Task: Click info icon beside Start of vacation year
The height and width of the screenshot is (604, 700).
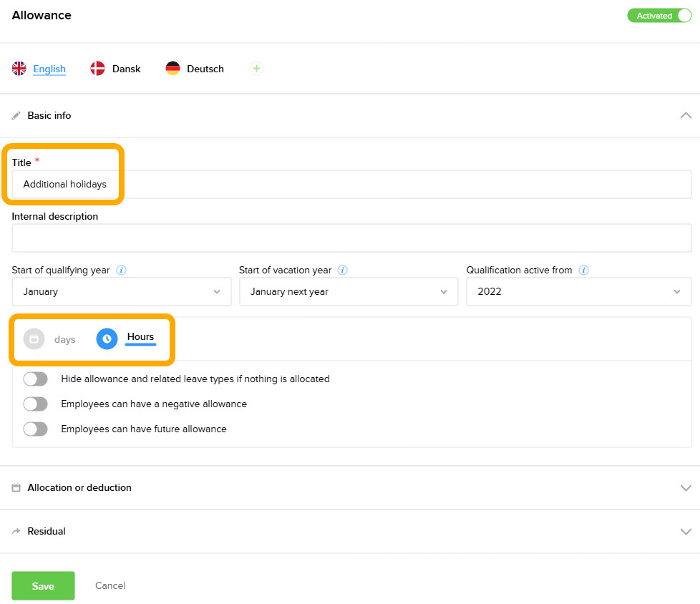Action: (x=343, y=271)
